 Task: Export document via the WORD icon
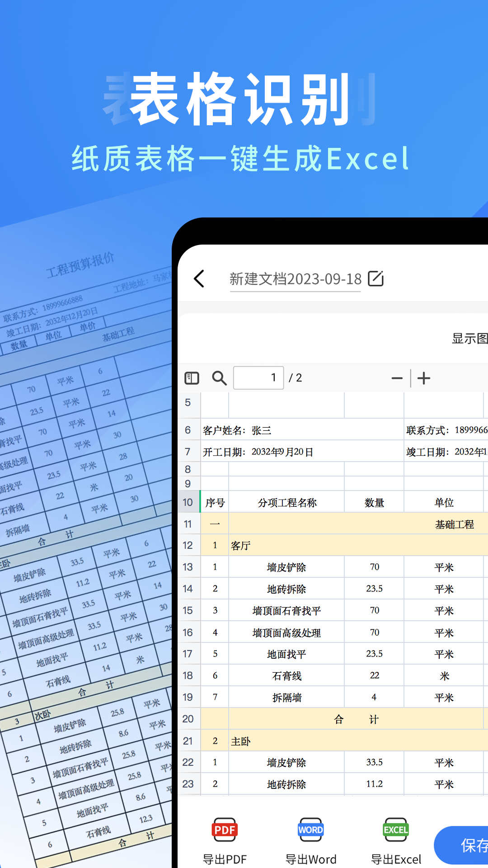[310, 830]
